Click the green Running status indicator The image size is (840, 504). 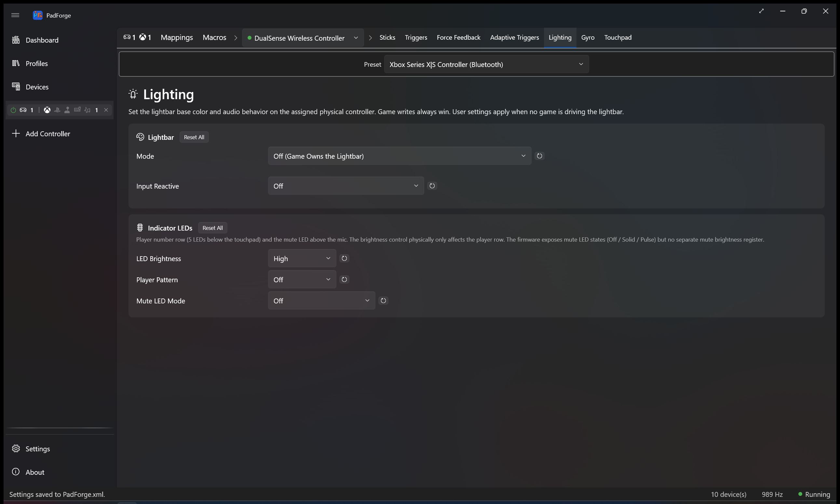pyautogui.click(x=800, y=494)
